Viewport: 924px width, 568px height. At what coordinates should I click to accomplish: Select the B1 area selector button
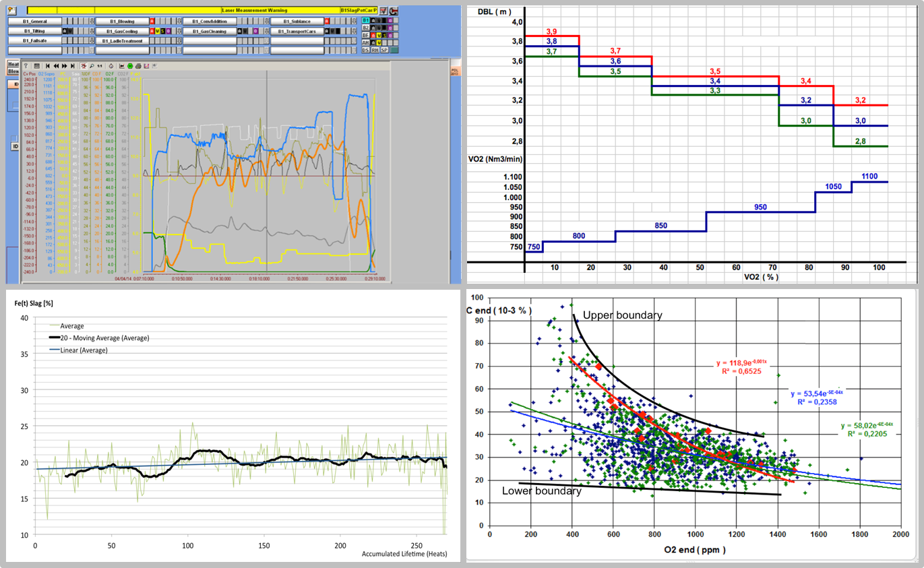[365, 20]
